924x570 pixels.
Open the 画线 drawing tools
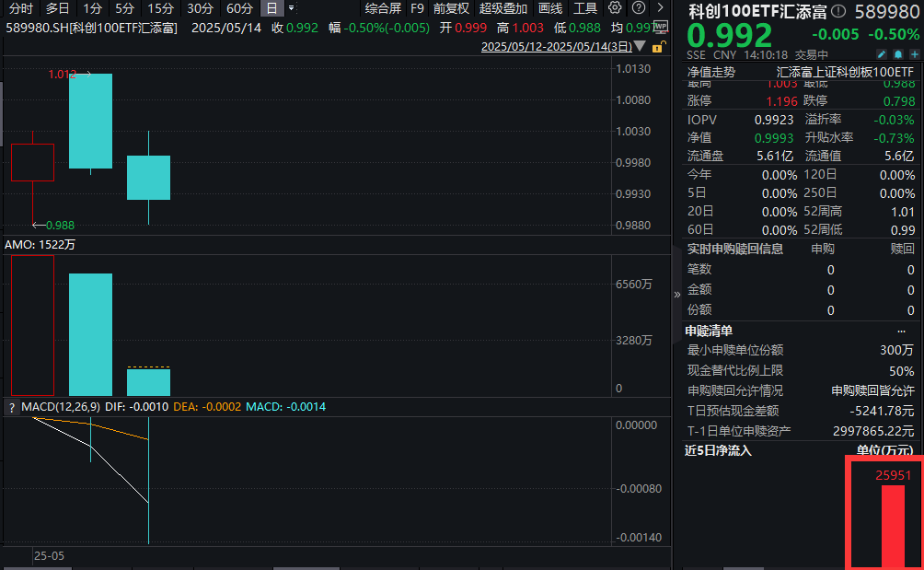(x=550, y=8)
